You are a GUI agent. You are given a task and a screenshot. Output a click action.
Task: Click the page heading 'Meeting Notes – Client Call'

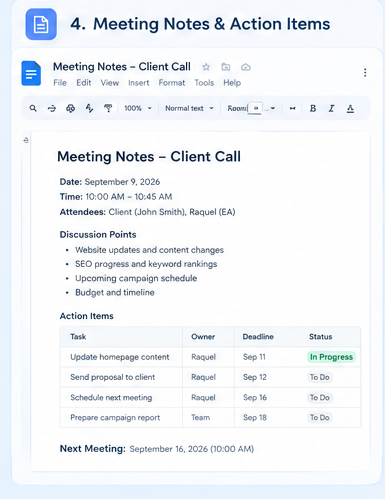pyautogui.click(x=149, y=157)
